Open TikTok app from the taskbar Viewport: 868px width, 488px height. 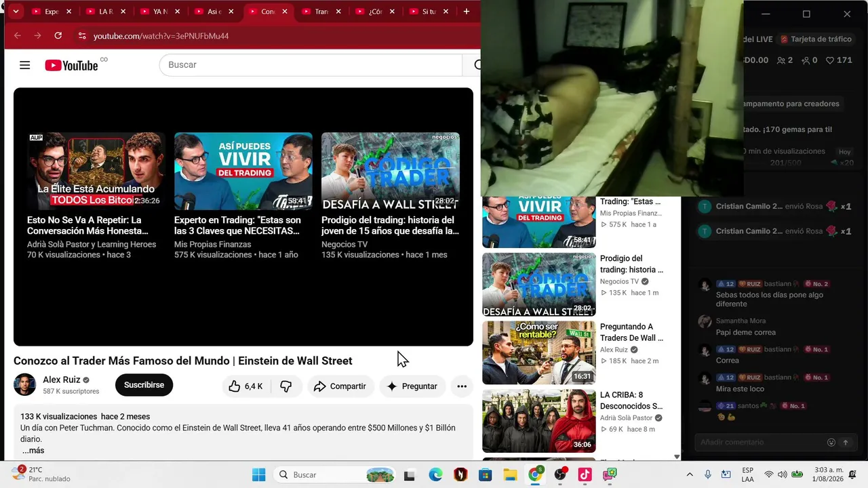(585, 475)
